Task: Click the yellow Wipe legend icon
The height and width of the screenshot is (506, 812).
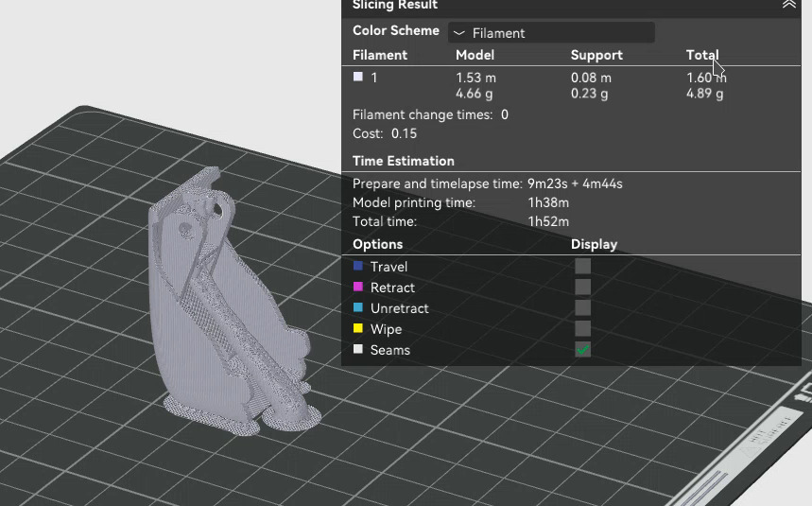Action: [x=358, y=329]
